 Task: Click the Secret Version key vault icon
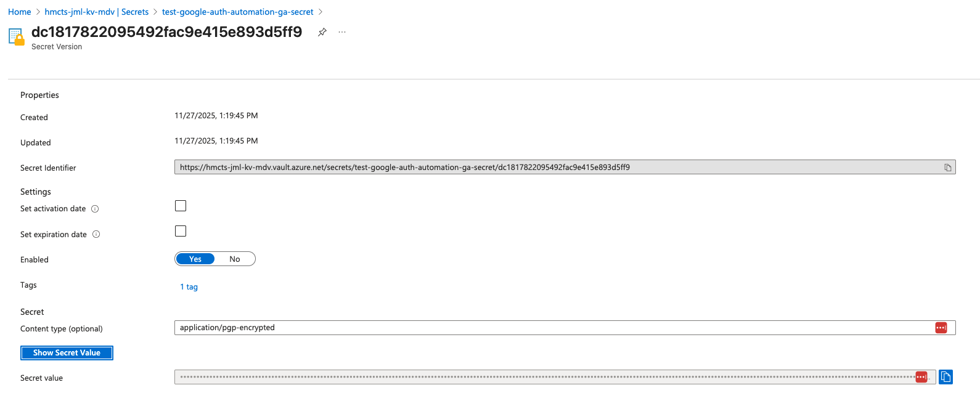point(17,37)
